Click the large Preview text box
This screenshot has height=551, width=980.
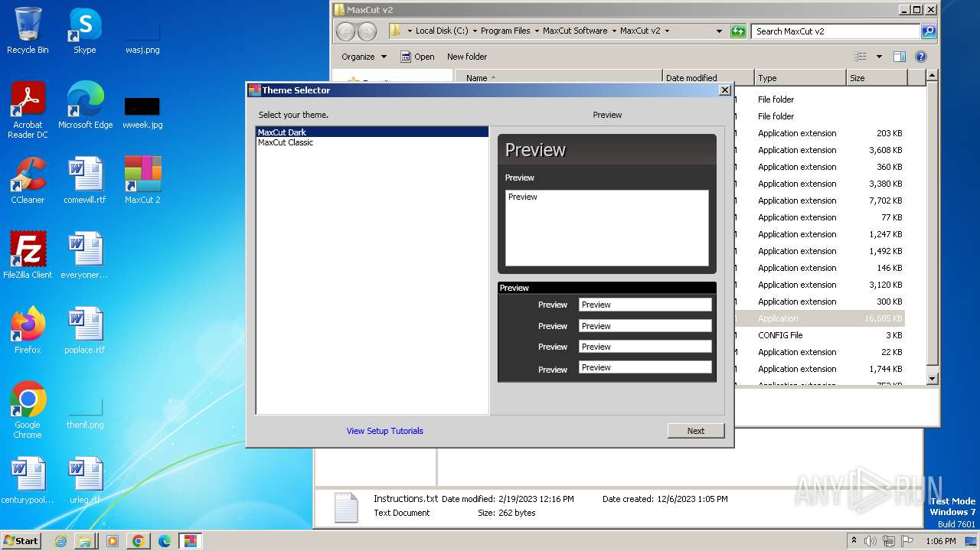(x=607, y=228)
